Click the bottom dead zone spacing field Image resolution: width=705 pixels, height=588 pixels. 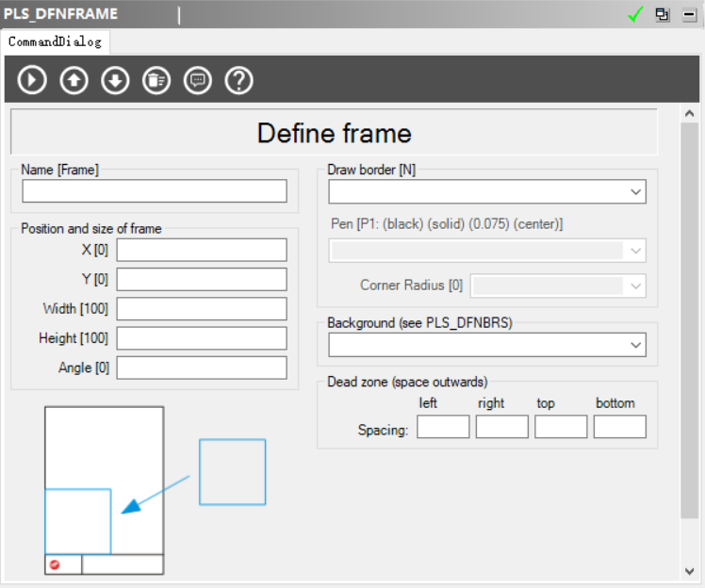(619, 428)
